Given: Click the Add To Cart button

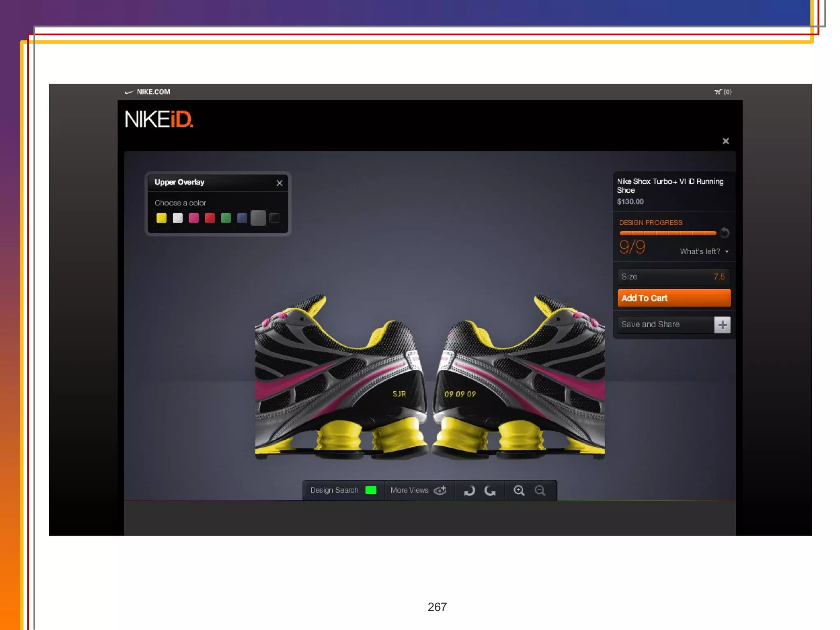Looking at the screenshot, I should click(x=673, y=298).
